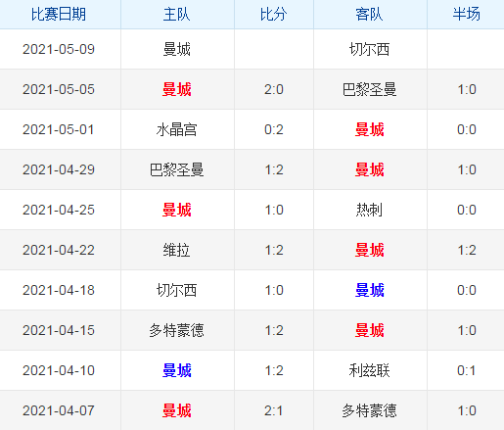The width and height of the screenshot is (504, 430).
Task: Click 巴黎圣曼 away team on 2021-05-05
Action: (370, 89)
